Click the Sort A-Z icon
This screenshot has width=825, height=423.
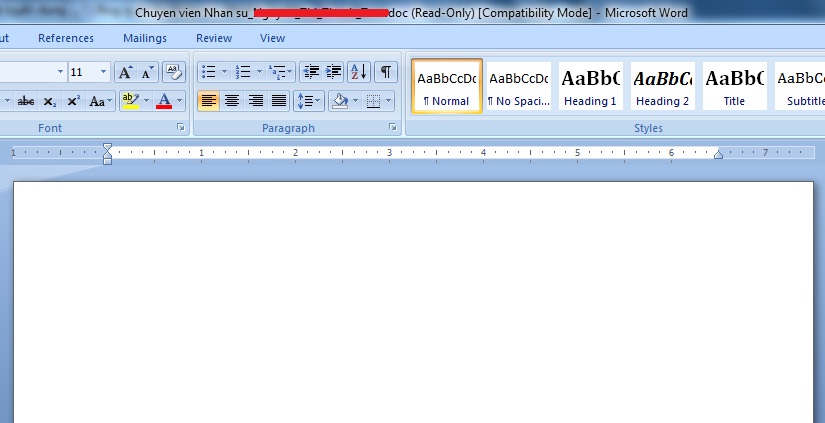point(359,72)
